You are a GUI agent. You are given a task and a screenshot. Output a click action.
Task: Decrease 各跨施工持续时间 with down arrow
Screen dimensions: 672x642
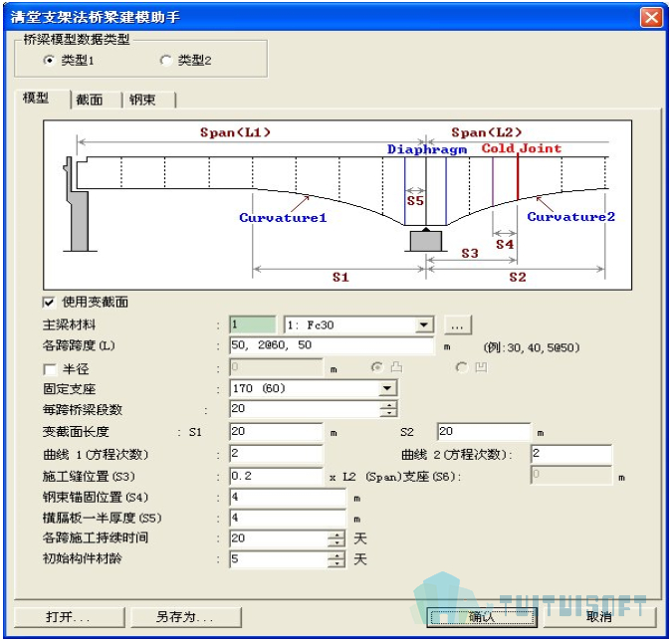(x=336, y=542)
